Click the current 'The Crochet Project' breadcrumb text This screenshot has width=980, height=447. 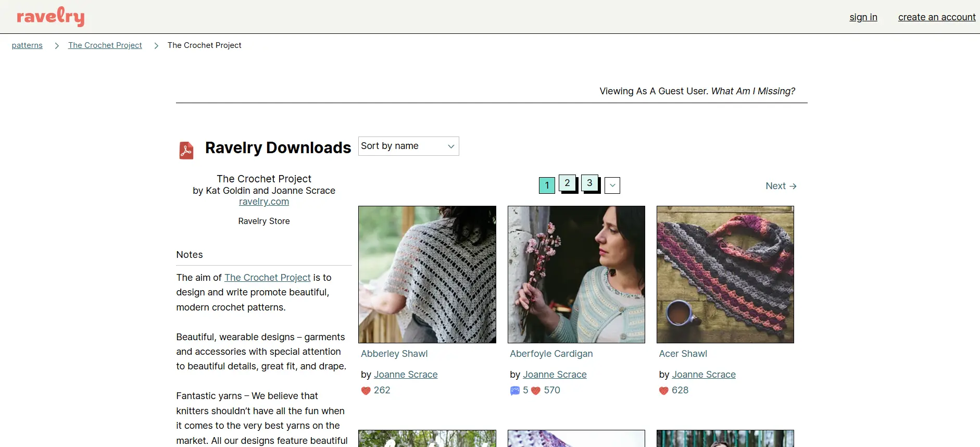point(205,45)
